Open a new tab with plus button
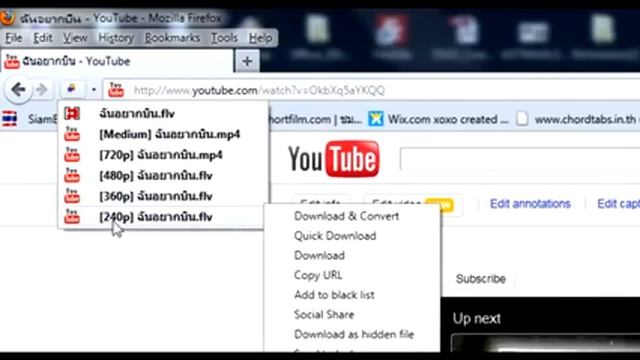The width and height of the screenshot is (640, 360). (247, 62)
